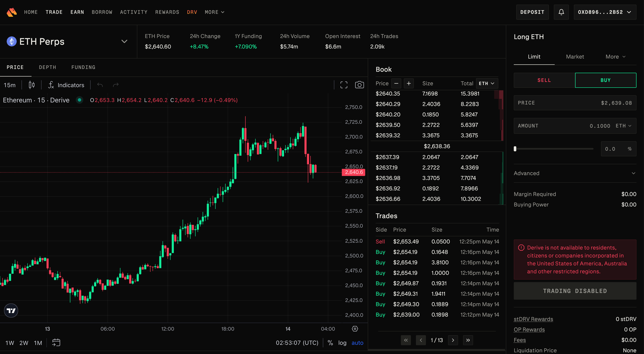Open the notifications bell icon
The image size is (644, 354).
(561, 12)
